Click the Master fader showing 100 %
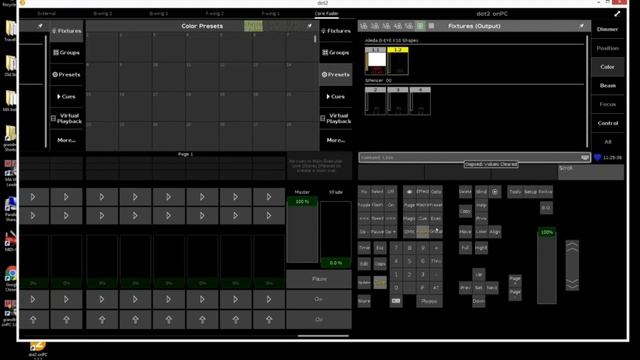This screenshot has width=640, height=360. click(x=302, y=230)
